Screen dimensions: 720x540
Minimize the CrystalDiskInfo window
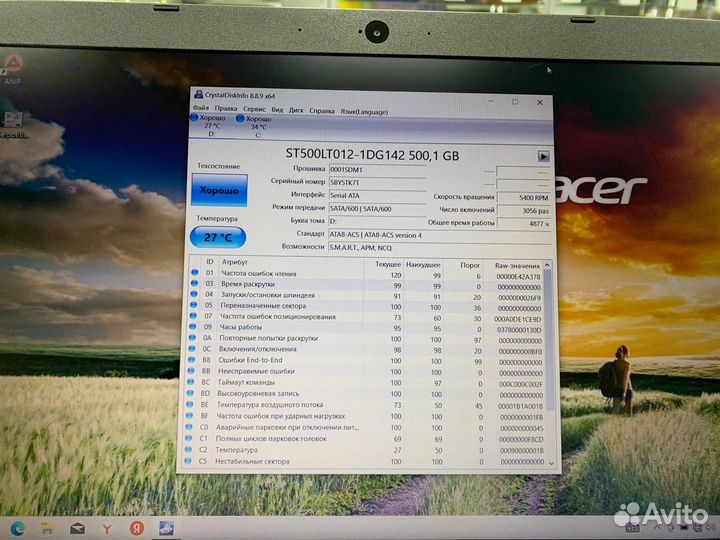[491, 101]
